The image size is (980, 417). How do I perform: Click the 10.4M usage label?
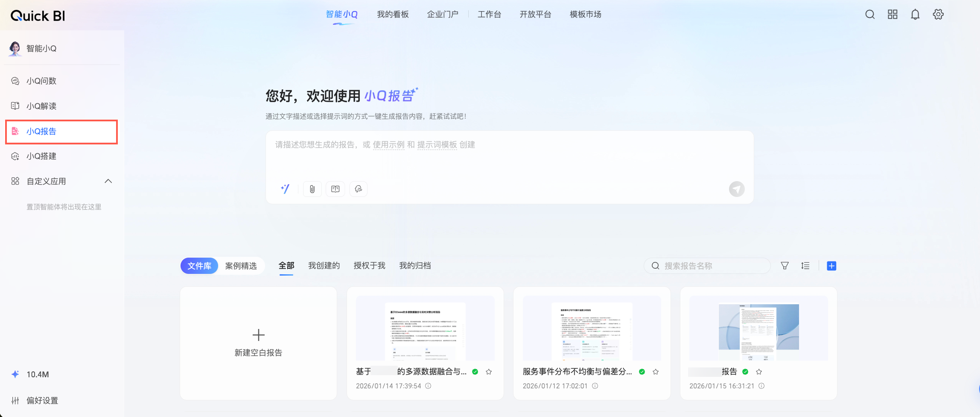[x=38, y=375]
